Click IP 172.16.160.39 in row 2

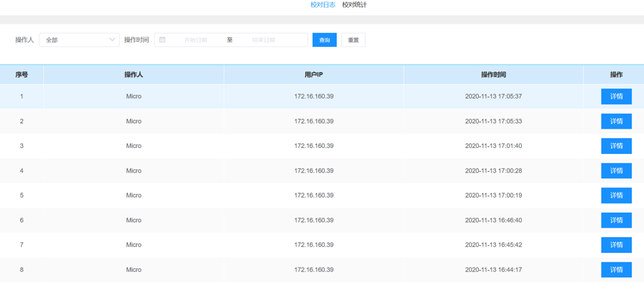[x=313, y=121]
